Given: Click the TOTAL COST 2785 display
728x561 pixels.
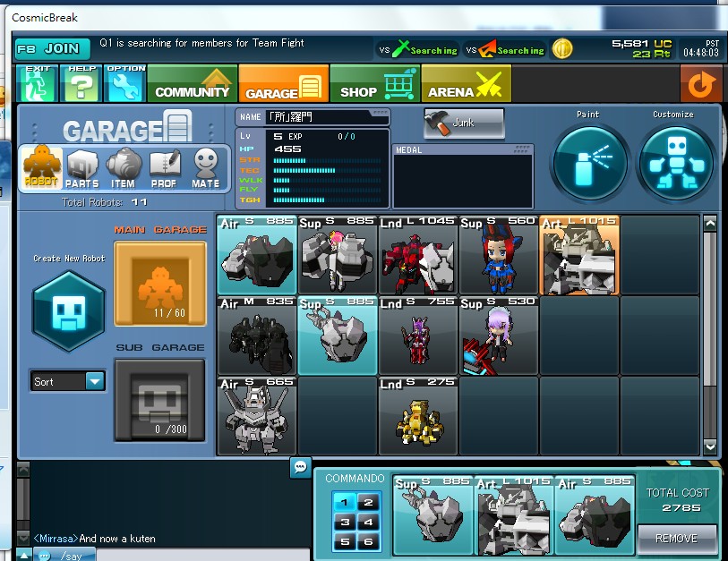Looking at the screenshot, I should click(x=677, y=500).
